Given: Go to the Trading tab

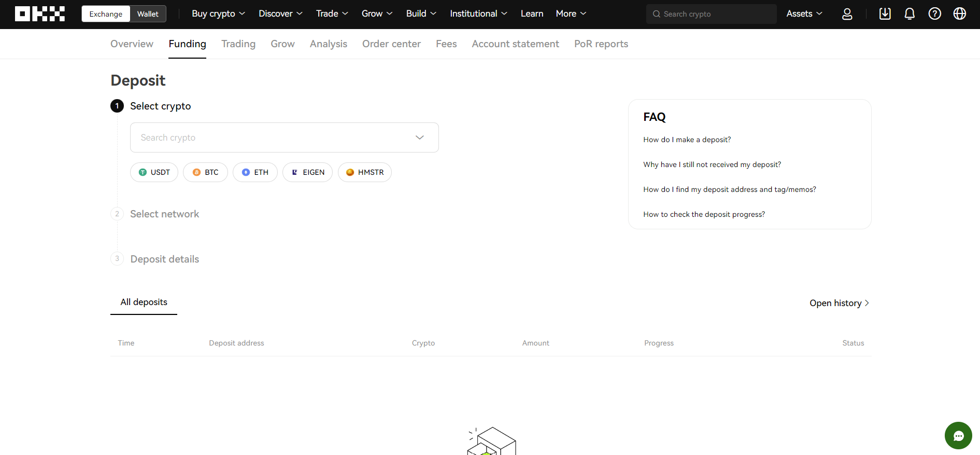Looking at the screenshot, I should pos(238,44).
